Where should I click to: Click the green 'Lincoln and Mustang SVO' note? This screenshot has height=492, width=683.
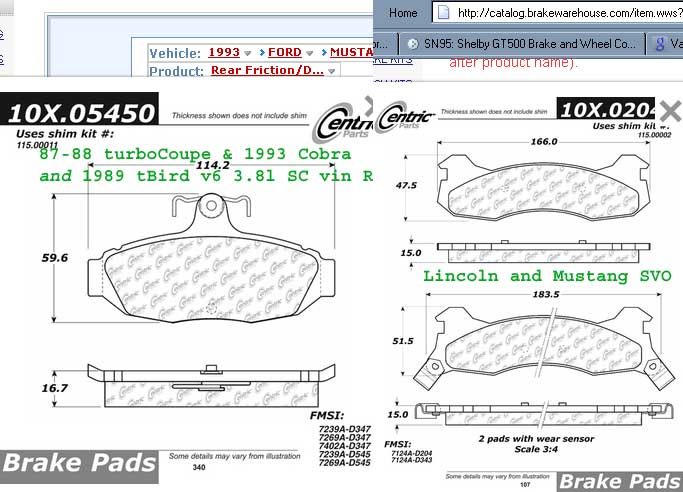(x=547, y=276)
